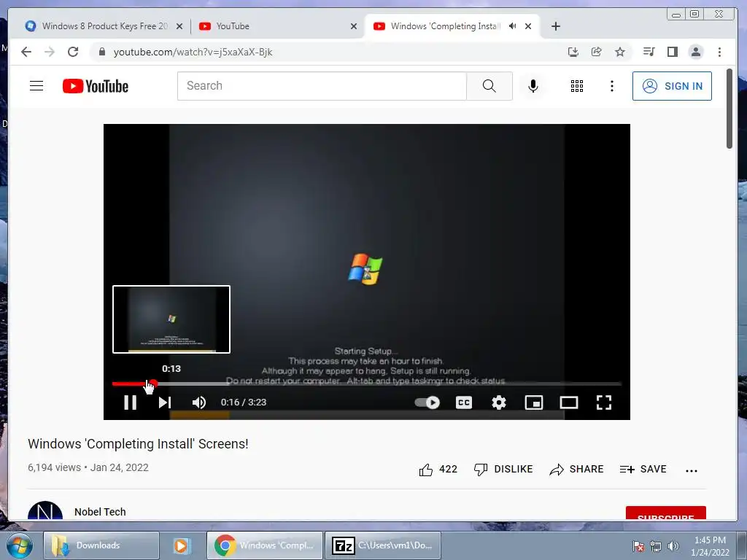Skip to the next video
The width and height of the screenshot is (747, 560).
pos(165,402)
